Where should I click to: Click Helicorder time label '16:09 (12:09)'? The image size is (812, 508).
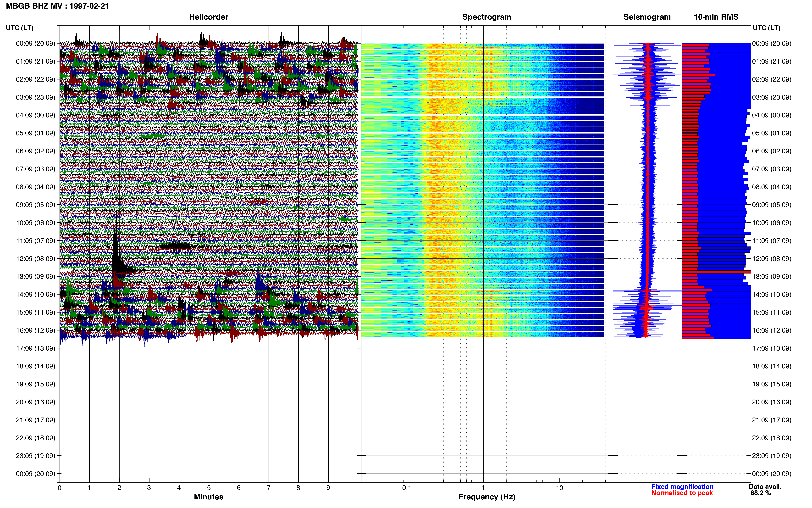(x=36, y=330)
